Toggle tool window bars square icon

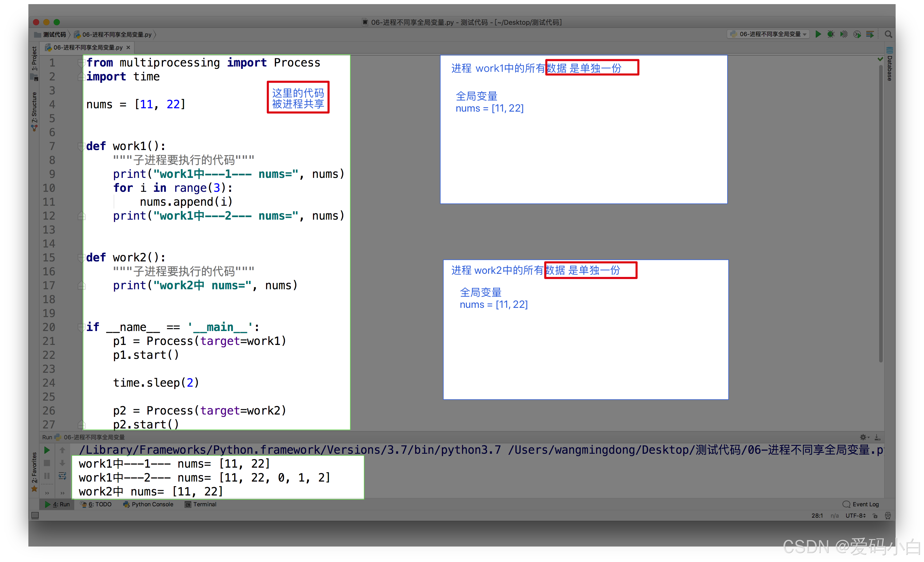pyautogui.click(x=35, y=516)
